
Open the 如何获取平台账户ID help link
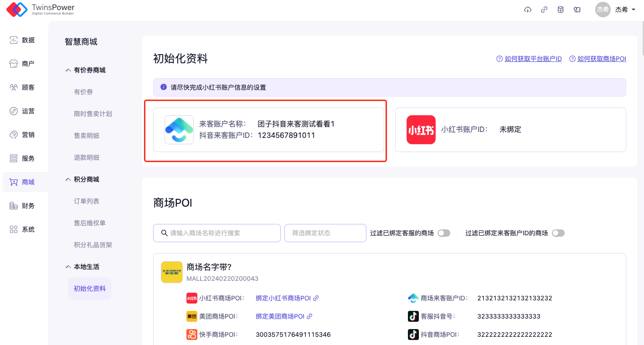[x=533, y=59]
